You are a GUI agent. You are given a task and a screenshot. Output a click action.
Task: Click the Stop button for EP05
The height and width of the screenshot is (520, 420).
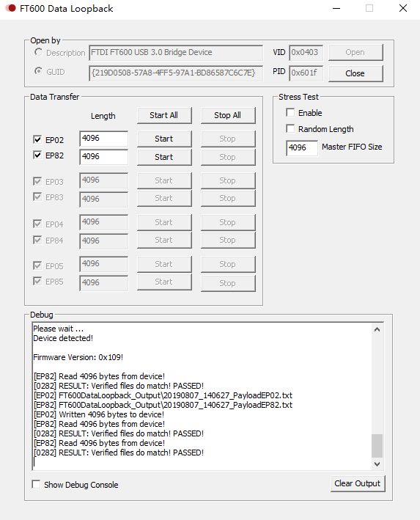[x=228, y=264]
